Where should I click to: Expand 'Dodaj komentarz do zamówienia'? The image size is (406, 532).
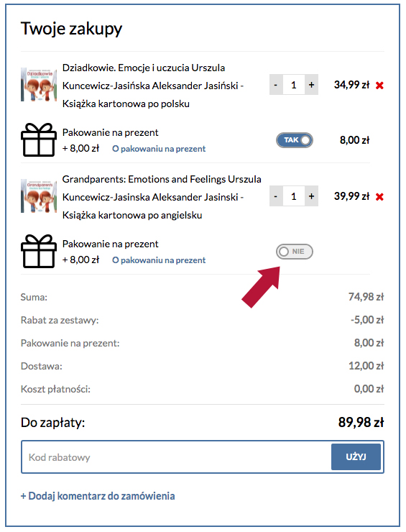click(x=98, y=496)
